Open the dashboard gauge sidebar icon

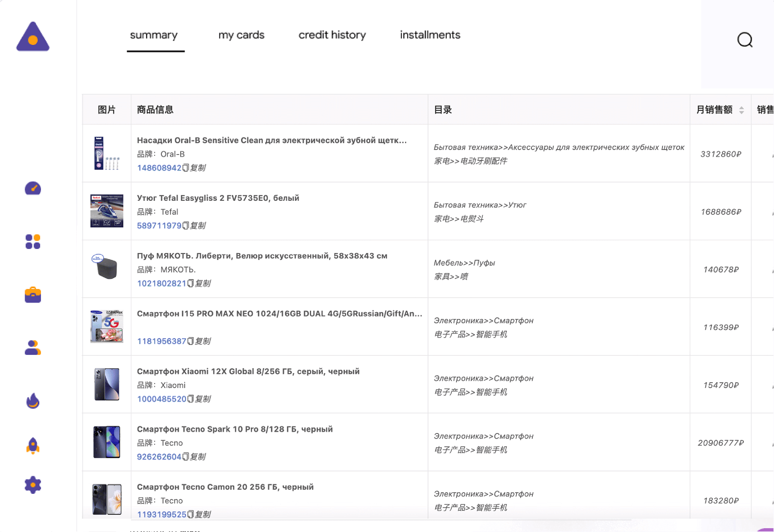(33, 188)
